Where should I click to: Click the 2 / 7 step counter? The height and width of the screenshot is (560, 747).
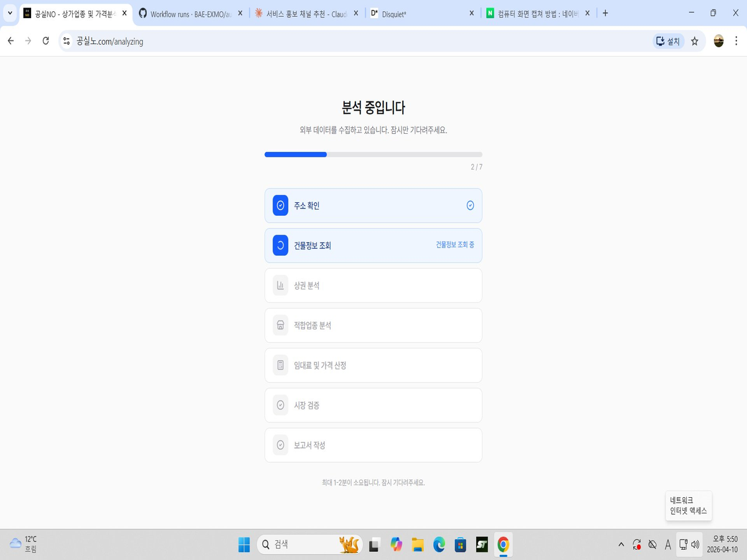coord(476,167)
